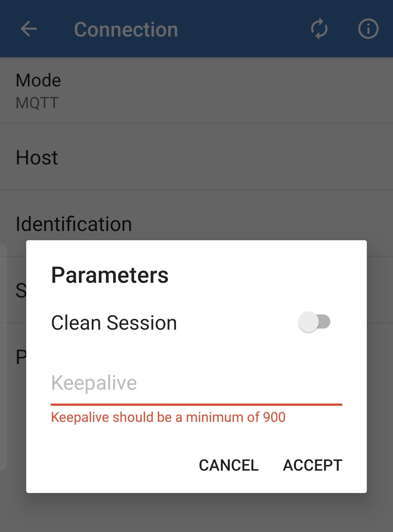Image resolution: width=393 pixels, height=532 pixels.
Task: Open the info circle icon
Action: [368, 29]
